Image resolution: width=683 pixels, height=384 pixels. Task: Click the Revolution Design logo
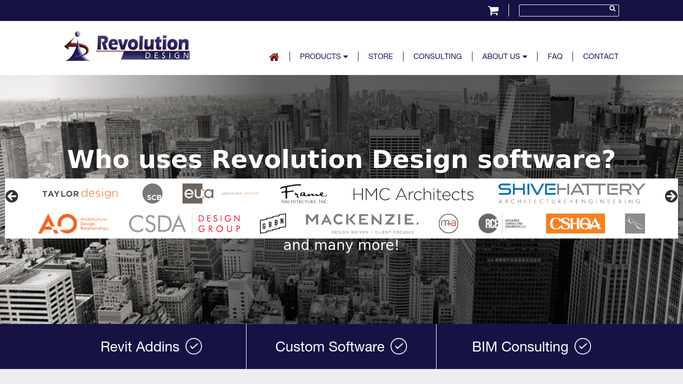(x=127, y=46)
